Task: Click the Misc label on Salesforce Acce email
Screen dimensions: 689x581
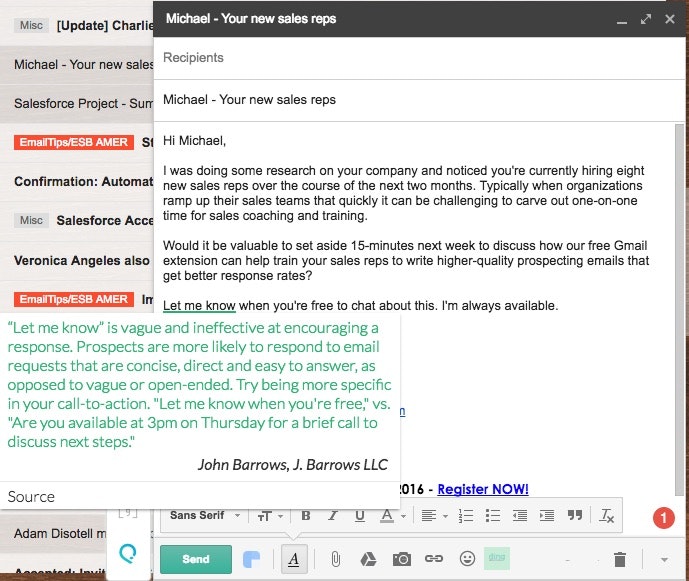Action: click(x=31, y=220)
